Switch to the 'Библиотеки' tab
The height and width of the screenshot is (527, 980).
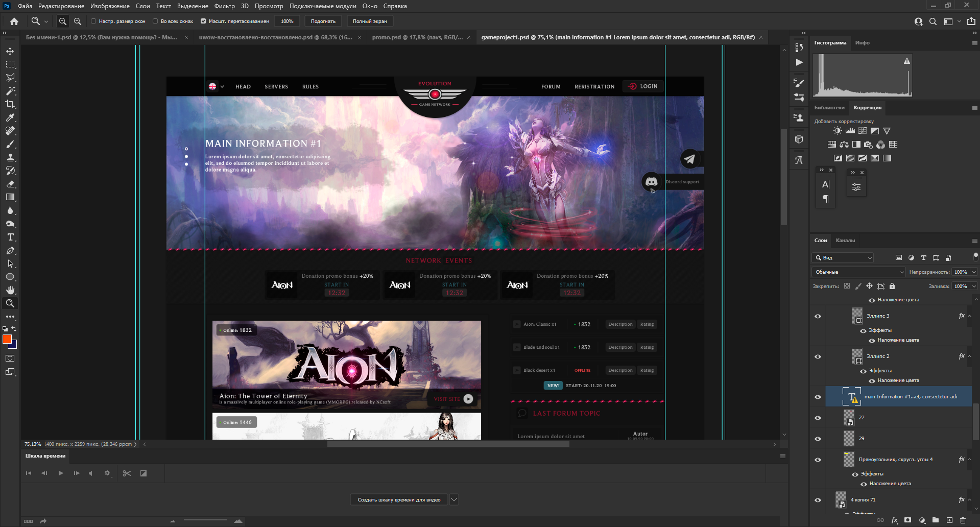tap(829, 108)
